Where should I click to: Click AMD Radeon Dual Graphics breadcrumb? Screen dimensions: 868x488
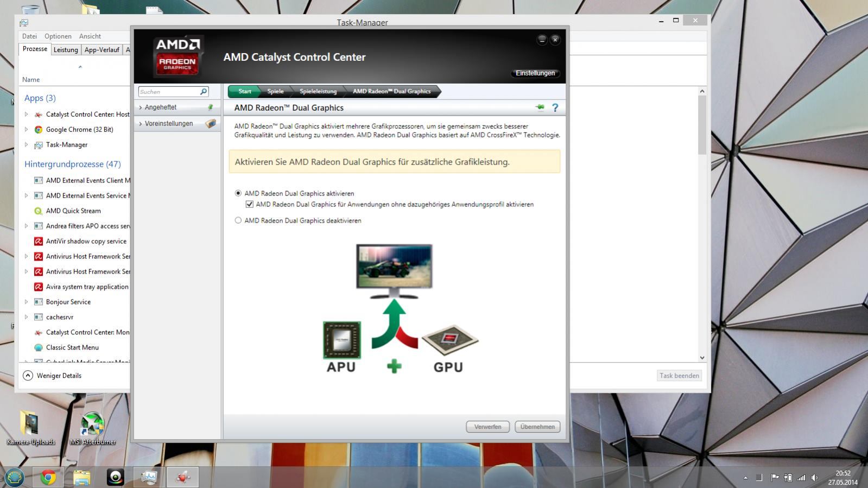392,91
